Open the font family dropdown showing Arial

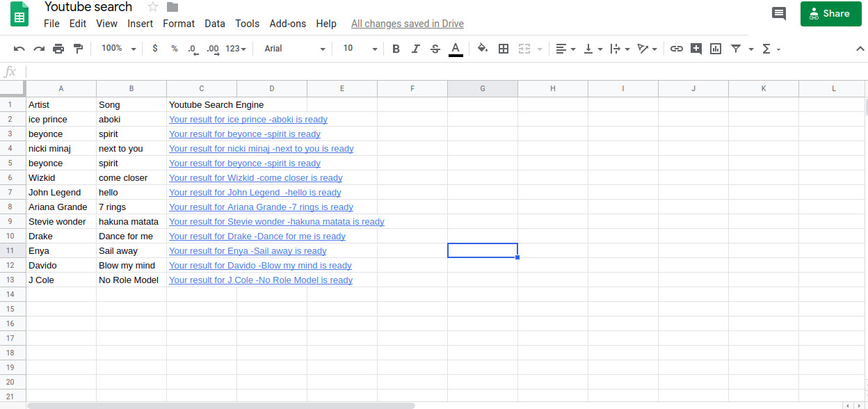coord(292,49)
